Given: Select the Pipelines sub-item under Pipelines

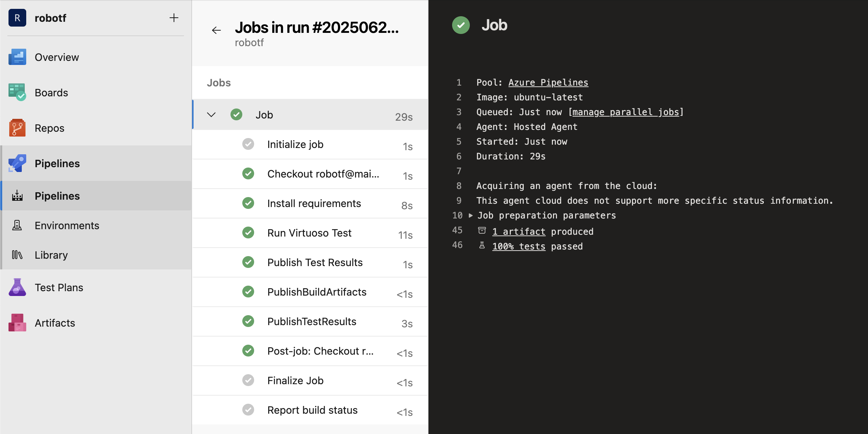Looking at the screenshot, I should (x=57, y=196).
